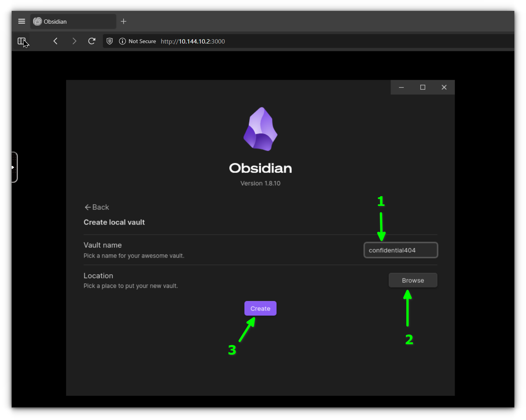Viewport: 526px width, 420px height.
Task: Click the Vault name label
Action: click(103, 245)
